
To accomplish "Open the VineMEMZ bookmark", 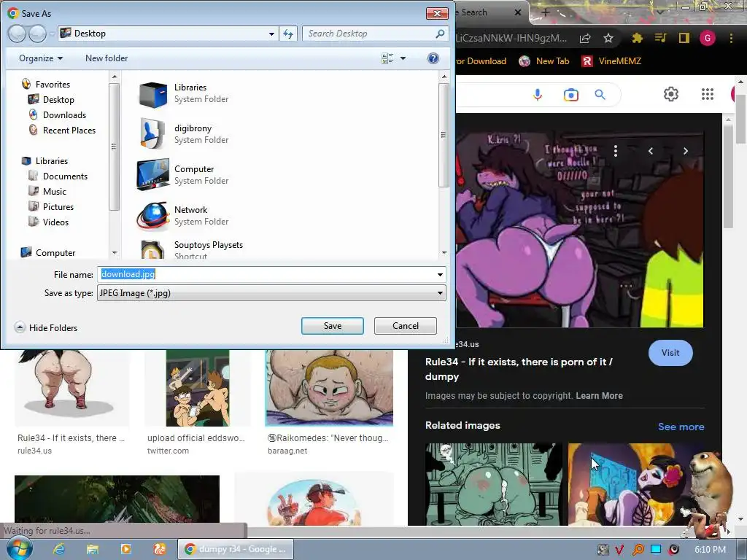I will coord(612,61).
